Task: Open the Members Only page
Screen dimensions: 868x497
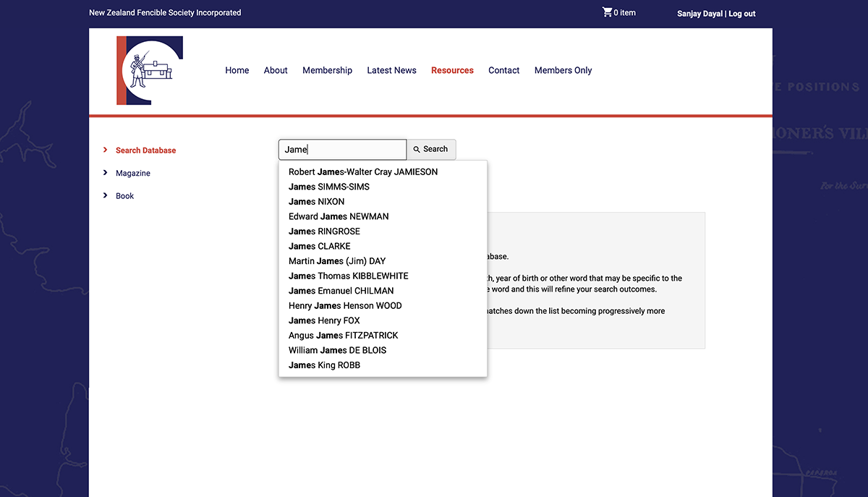Action: 563,70
